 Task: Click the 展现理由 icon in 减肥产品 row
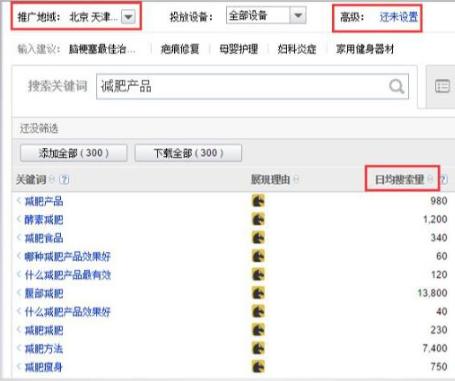pos(258,201)
